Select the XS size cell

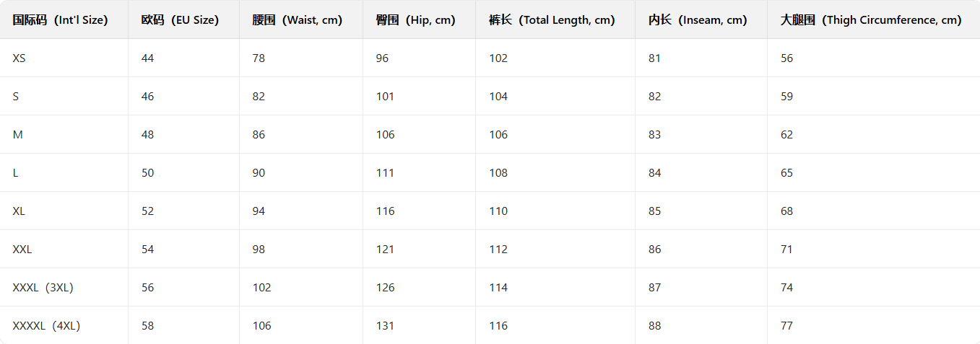coord(19,58)
